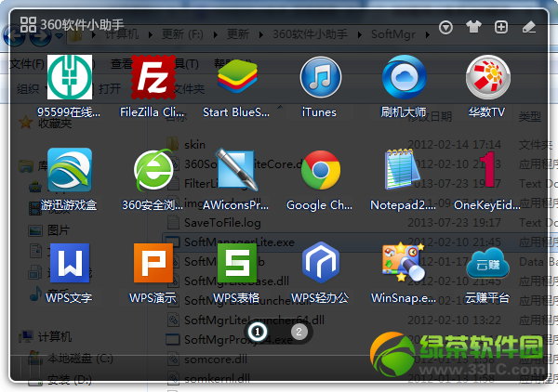The width and height of the screenshot is (558, 392).
Task: Open the skin (shirt) icon
Action: click(473, 27)
